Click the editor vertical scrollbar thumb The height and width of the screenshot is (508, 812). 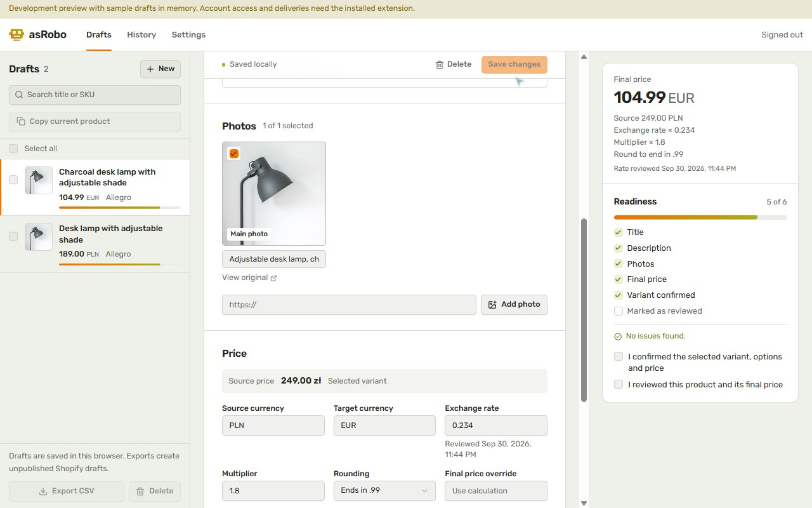[x=584, y=310]
